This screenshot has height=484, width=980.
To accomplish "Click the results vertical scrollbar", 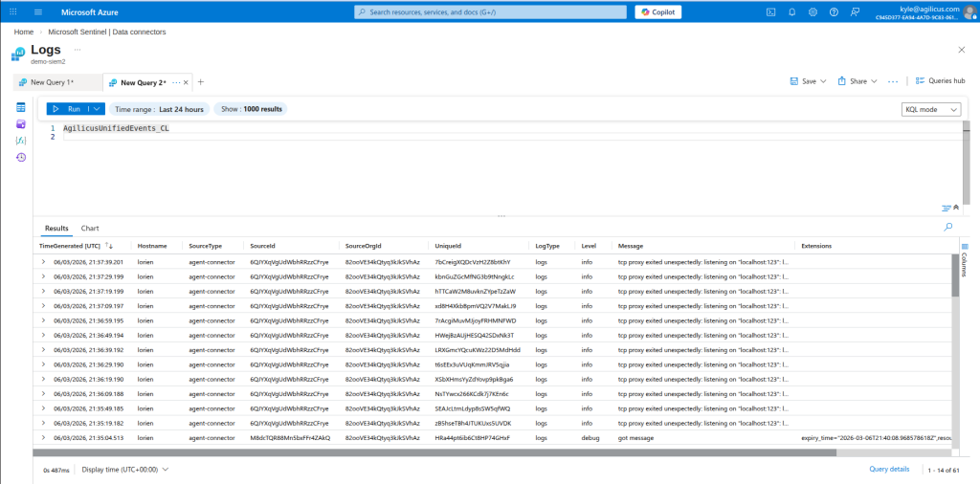I will point(955,275).
